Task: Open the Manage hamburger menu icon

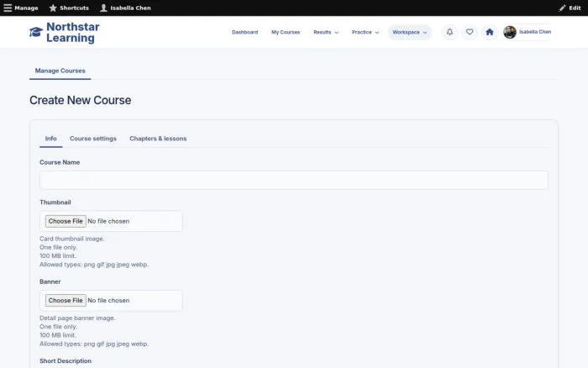Action: tap(8, 8)
